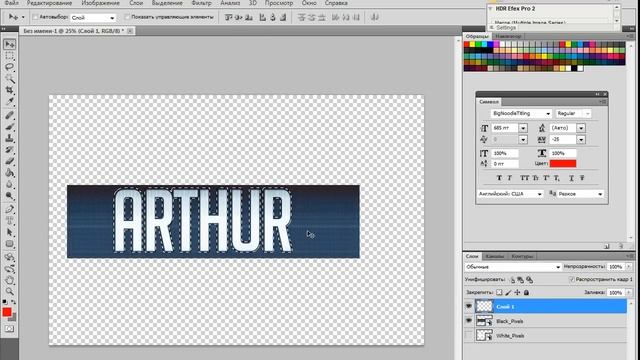
Task: Toggle All Caps text style
Action: click(524, 178)
